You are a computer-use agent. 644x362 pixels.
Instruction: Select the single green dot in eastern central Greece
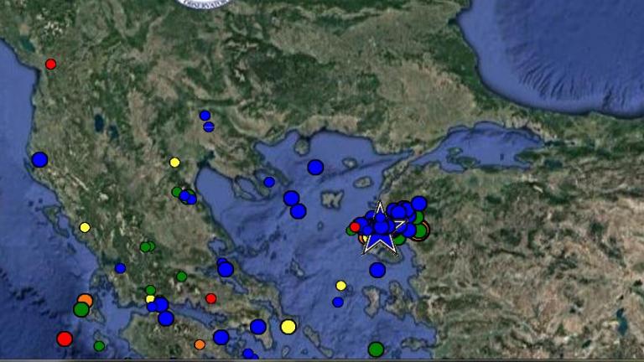(181, 277)
